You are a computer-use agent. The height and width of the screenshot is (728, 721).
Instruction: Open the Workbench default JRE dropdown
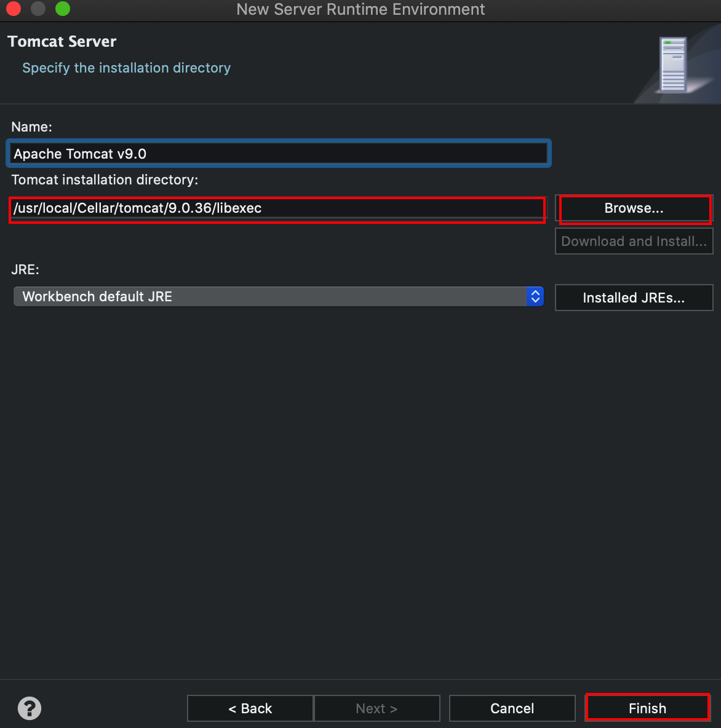tap(278, 296)
